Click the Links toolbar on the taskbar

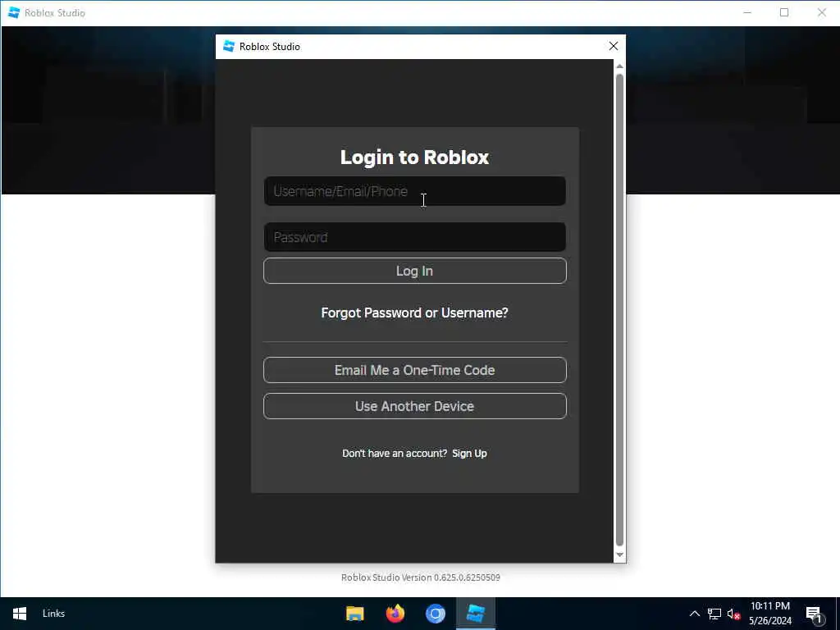53,614
